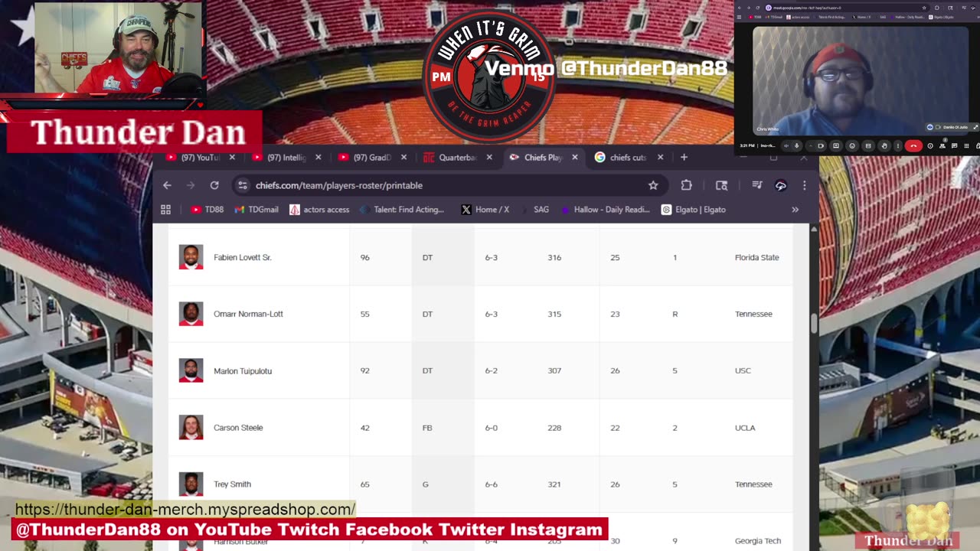The height and width of the screenshot is (551, 980).
Task: Open the apps grid in bookmarks bar
Action: tap(165, 210)
